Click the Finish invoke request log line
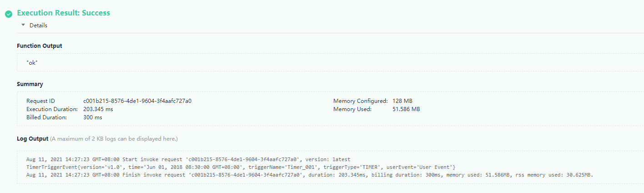Viewport: 644px width, 193px height. (309, 175)
